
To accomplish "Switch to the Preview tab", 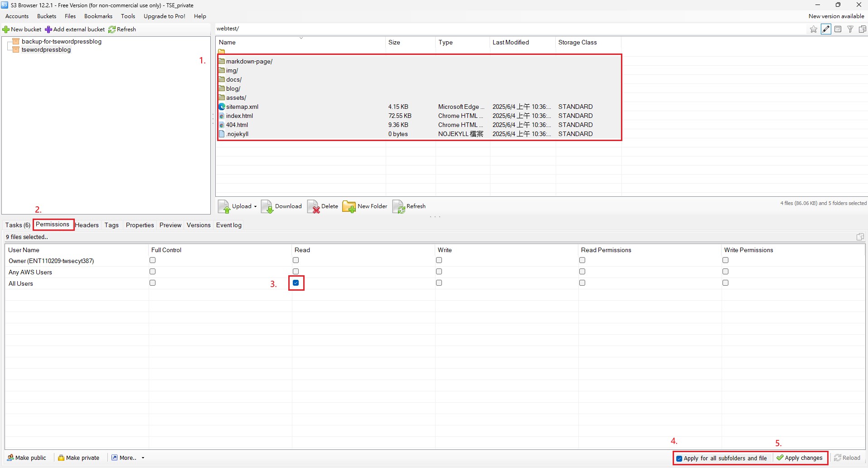I will pos(170,225).
